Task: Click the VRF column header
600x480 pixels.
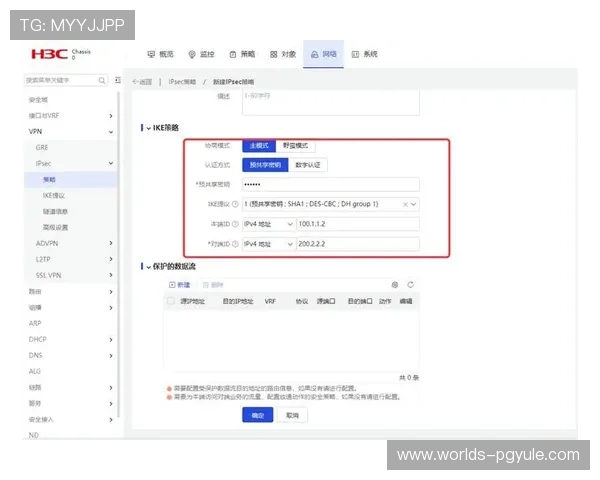Action: coord(270,302)
